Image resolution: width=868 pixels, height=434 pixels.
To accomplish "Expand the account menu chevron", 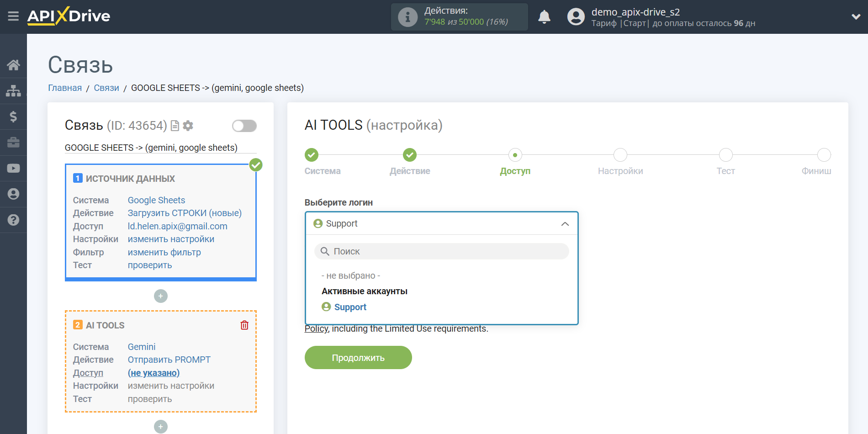I will (x=856, y=17).
